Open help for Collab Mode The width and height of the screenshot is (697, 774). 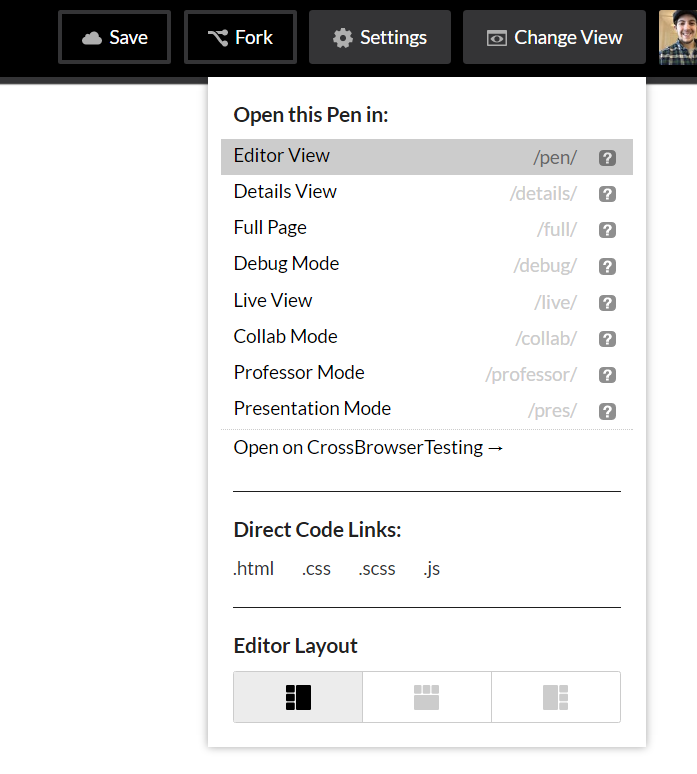click(606, 339)
